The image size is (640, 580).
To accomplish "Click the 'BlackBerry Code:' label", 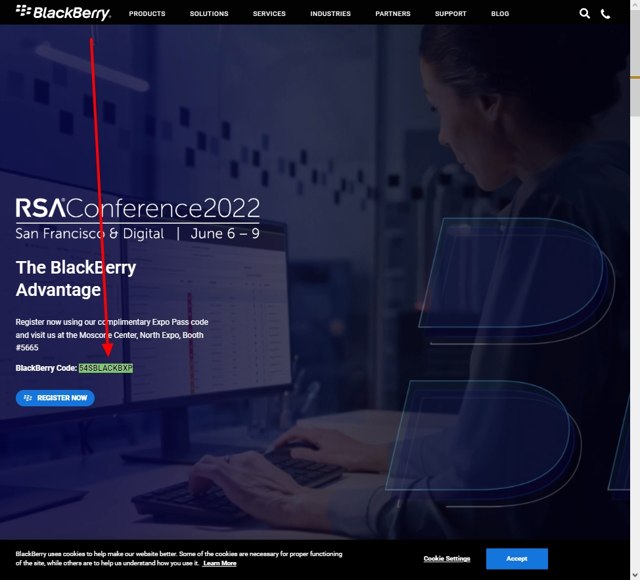I will click(46, 368).
